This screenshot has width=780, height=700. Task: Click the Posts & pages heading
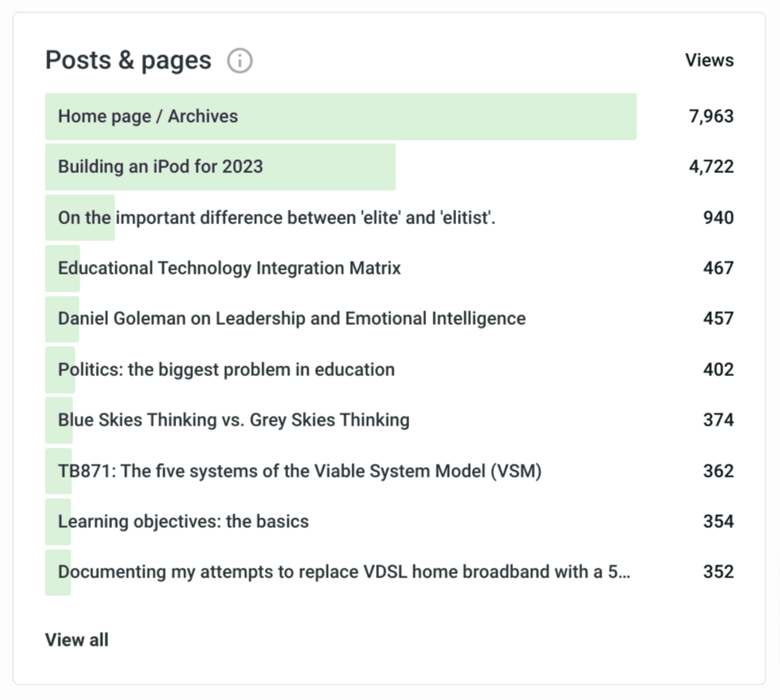(127, 59)
